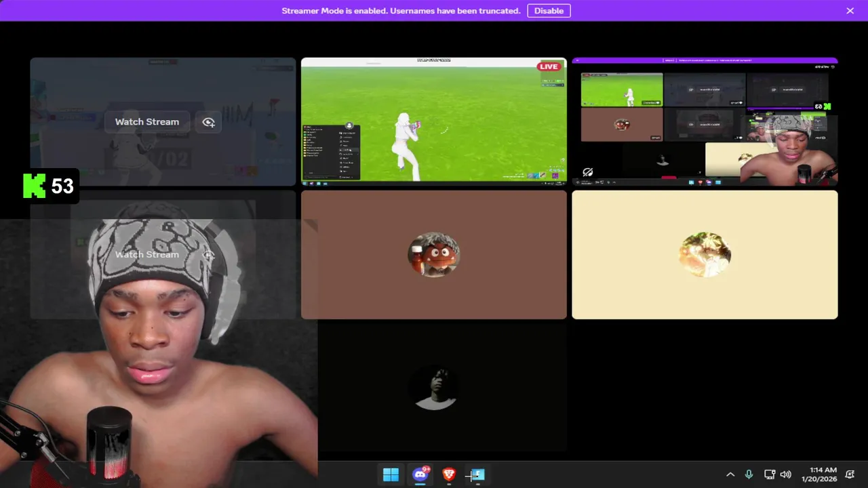Select the cream-colored participant tile
This screenshot has height=488, width=868.
tap(705, 254)
